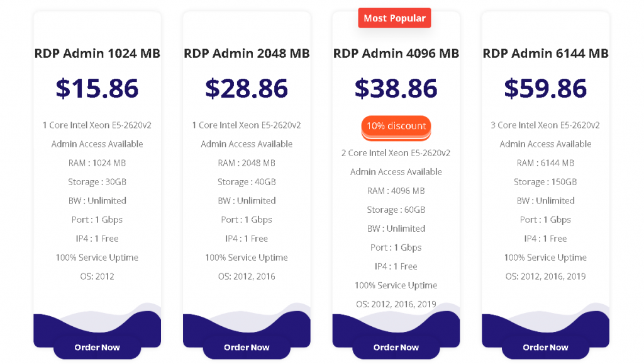
Task: Click Order Now for RDP Admin 4096 MB
Action: [x=396, y=347]
